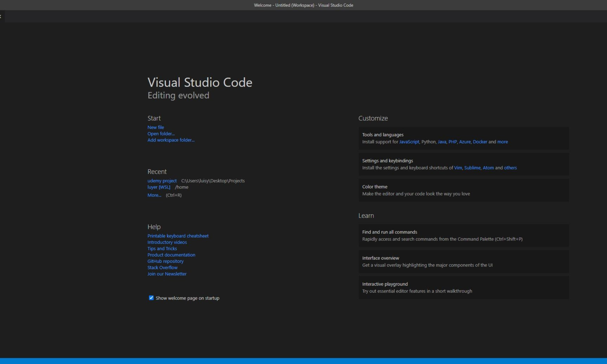Open Stack Overflow help link

coord(162,268)
